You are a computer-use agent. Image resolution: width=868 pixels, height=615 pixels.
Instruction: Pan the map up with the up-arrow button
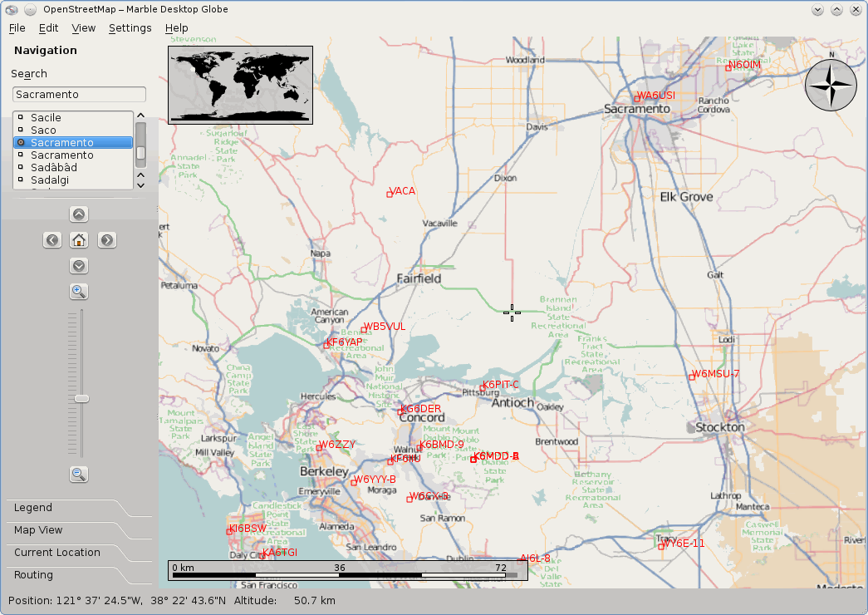point(79,214)
